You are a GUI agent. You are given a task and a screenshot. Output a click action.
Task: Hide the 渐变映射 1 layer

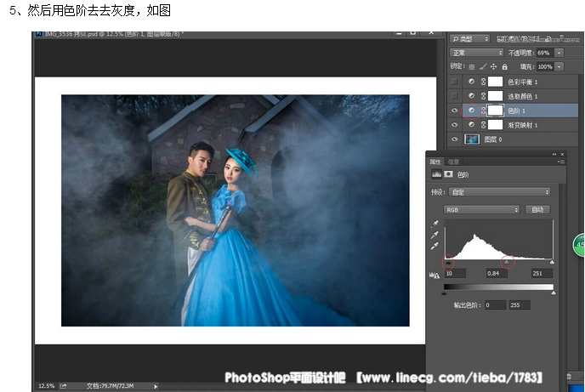454,125
